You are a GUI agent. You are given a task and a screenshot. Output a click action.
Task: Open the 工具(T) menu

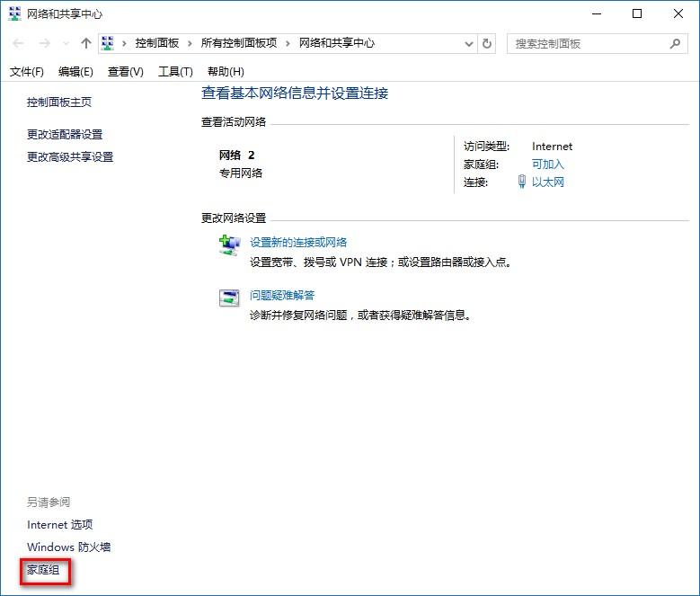(x=175, y=72)
